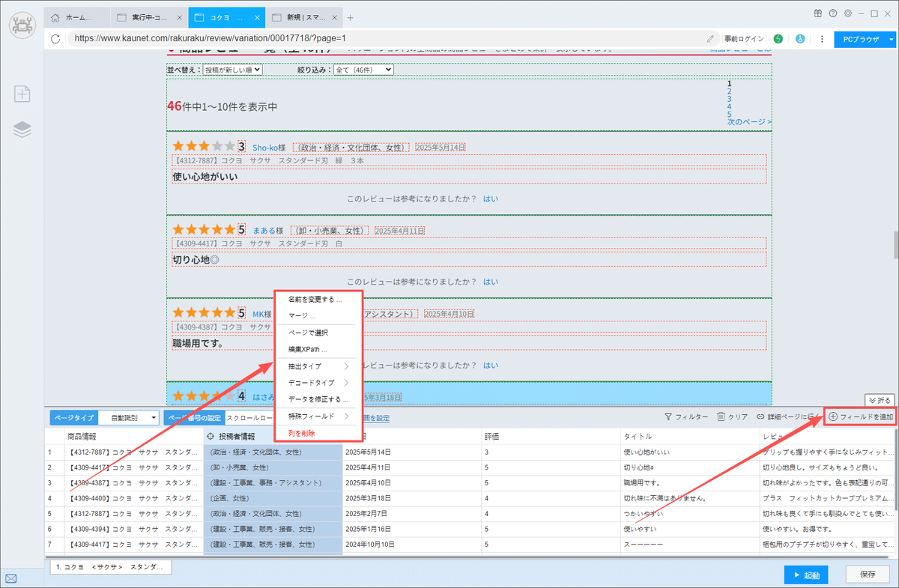This screenshot has width=899, height=588.
Task: Switch to the ホーム tab
Action: click(x=78, y=17)
